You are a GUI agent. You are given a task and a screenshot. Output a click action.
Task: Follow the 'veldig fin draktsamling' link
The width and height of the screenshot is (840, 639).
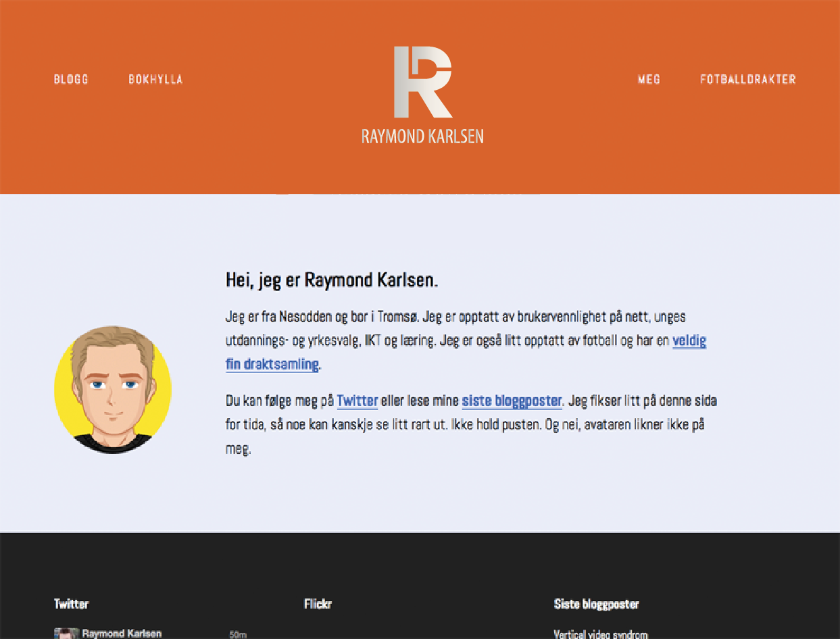[689, 341]
